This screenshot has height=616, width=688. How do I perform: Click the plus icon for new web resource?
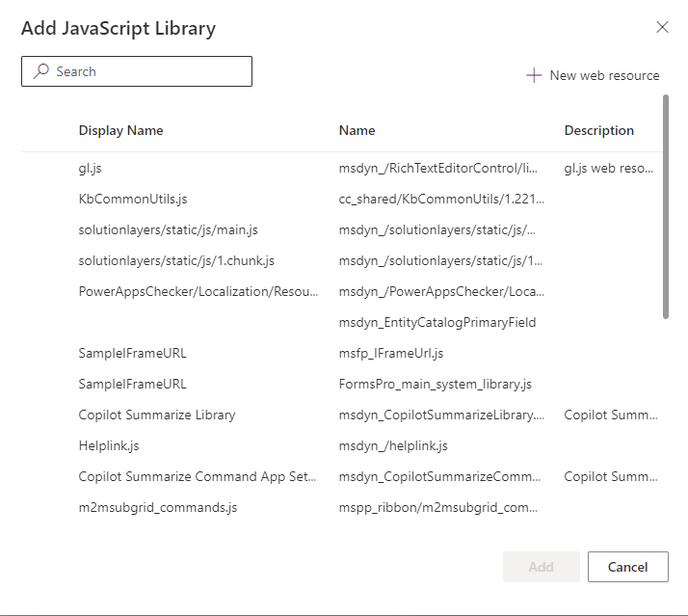(534, 75)
